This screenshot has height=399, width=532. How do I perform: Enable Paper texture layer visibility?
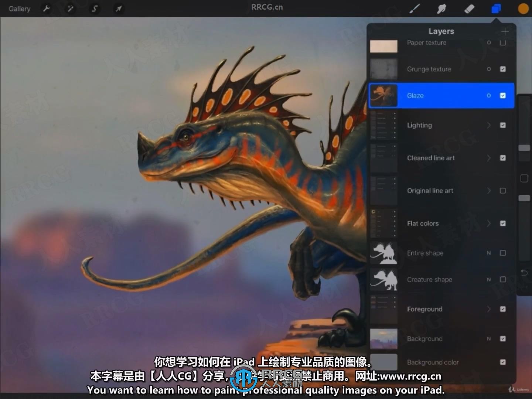click(503, 42)
